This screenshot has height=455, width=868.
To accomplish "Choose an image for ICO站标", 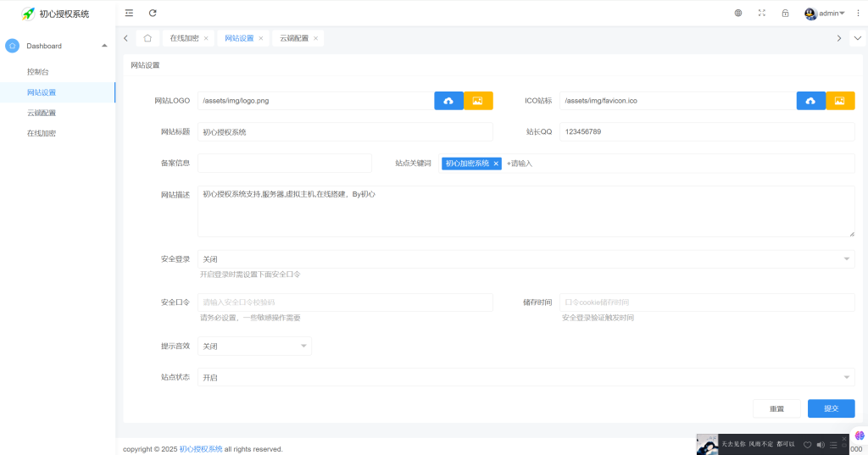I will point(840,101).
